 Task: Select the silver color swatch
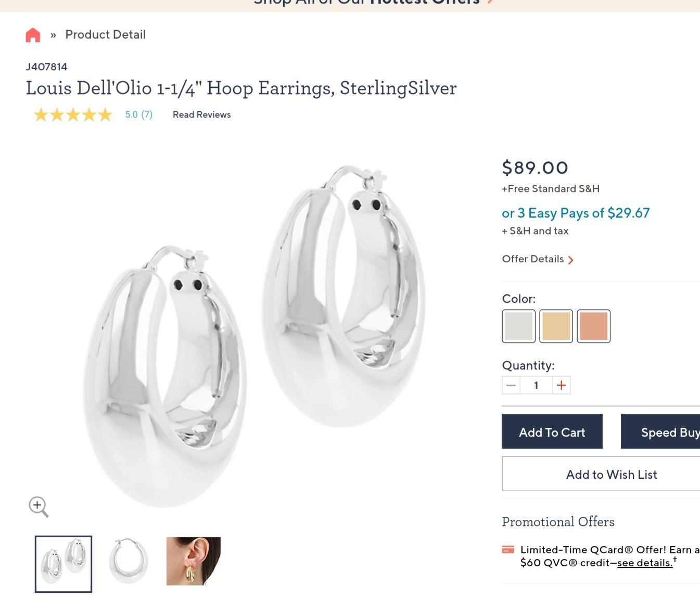pyautogui.click(x=518, y=326)
